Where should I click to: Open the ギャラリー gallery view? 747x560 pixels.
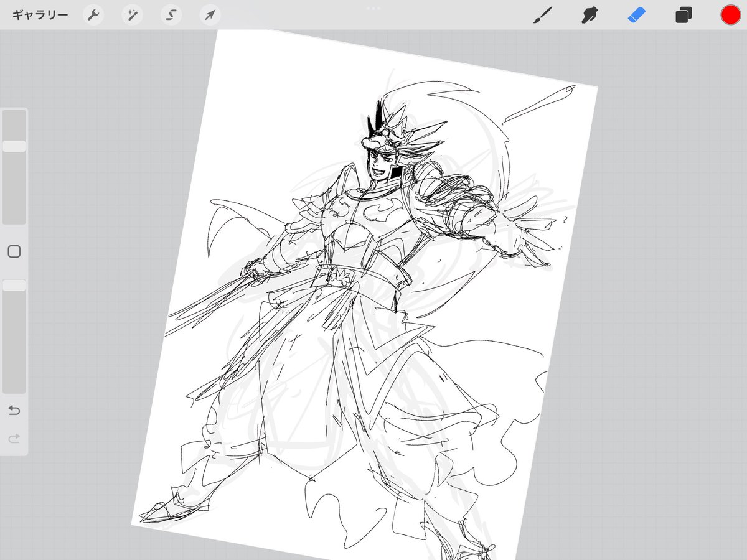[40, 15]
